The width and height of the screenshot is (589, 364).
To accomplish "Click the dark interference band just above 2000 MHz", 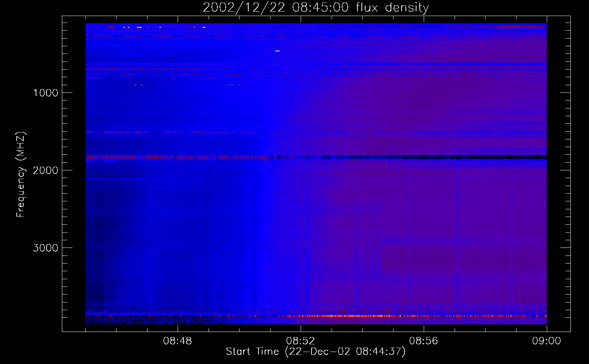I will pos(316,157).
